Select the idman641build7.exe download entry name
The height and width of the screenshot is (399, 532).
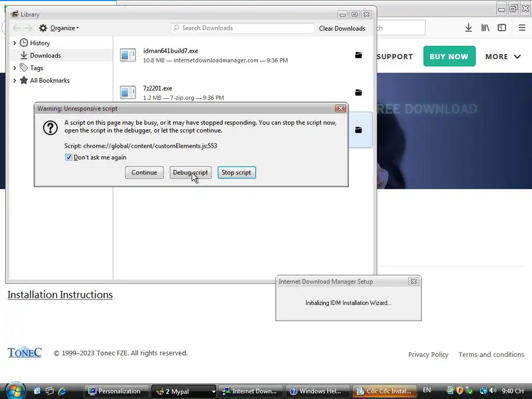pyautogui.click(x=170, y=51)
